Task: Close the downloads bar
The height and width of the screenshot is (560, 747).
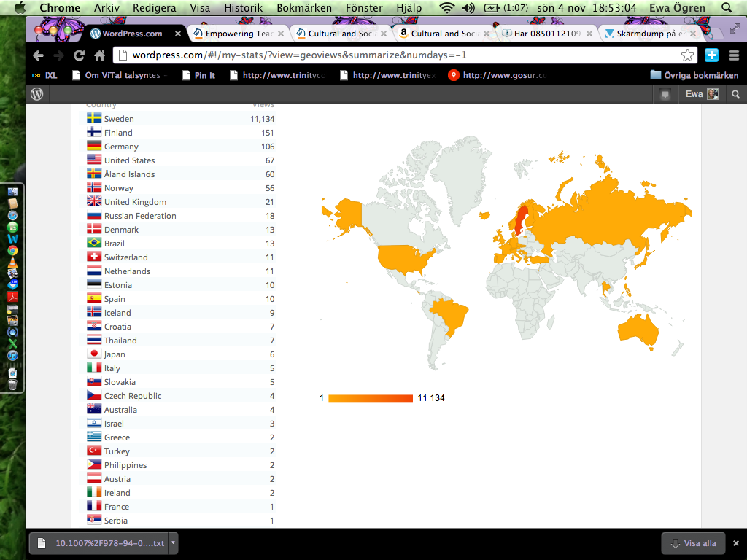Action: [737, 543]
